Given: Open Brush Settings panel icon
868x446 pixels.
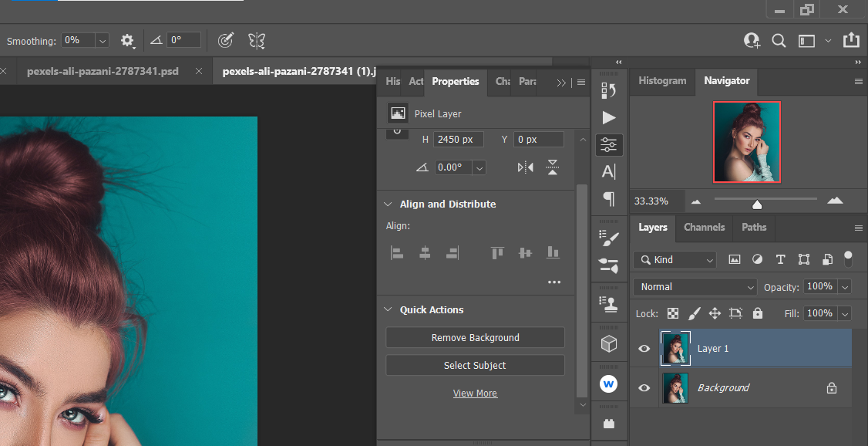Looking at the screenshot, I should click(609, 238).
